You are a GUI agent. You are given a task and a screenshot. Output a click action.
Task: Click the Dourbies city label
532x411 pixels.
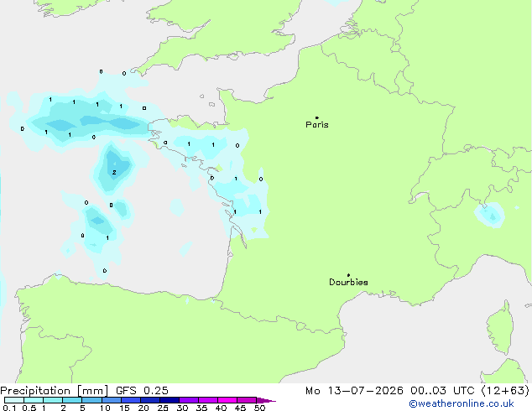pyautogui.click(x=348, y=282)
